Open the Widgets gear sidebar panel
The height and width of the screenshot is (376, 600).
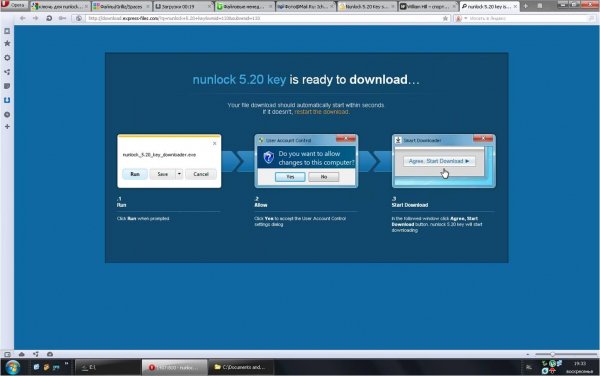[7, 57]
